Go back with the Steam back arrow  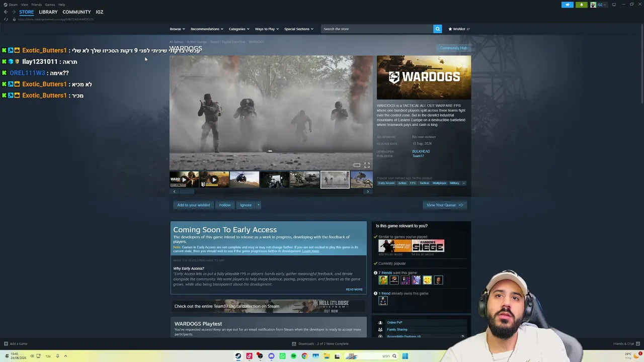pyautogui.click(x=6, y=12)
